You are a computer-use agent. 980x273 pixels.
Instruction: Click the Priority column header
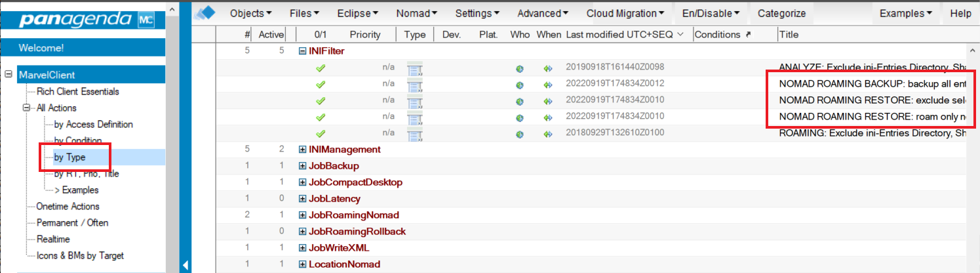(x=365, y=34)
